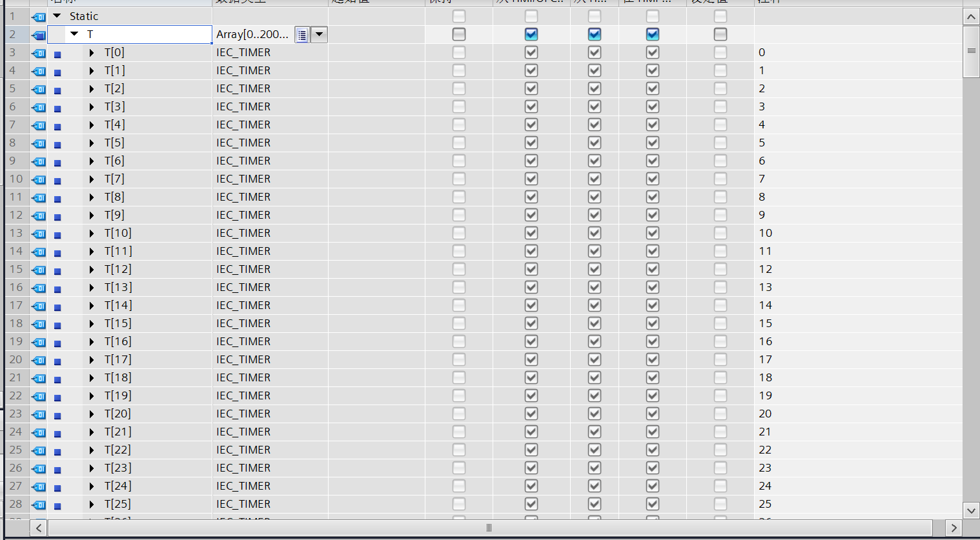Click the blue square icon beside T[9]
The height and width of the screenshot is (540, 980).
[57, 216]
